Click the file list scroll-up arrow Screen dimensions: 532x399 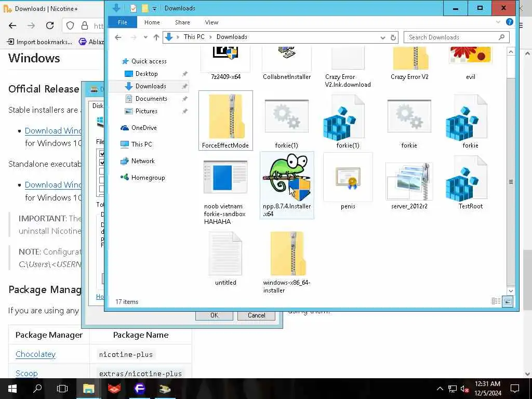coord(511,51)
